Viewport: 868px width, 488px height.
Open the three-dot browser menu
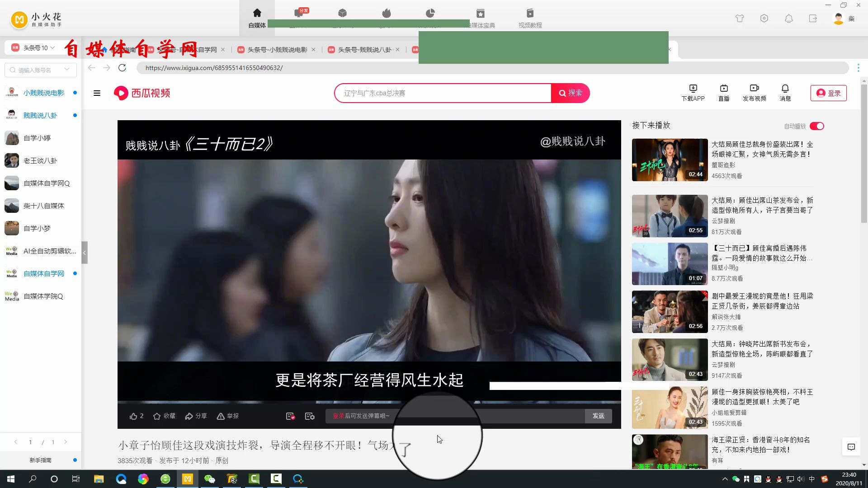[858, 68]
